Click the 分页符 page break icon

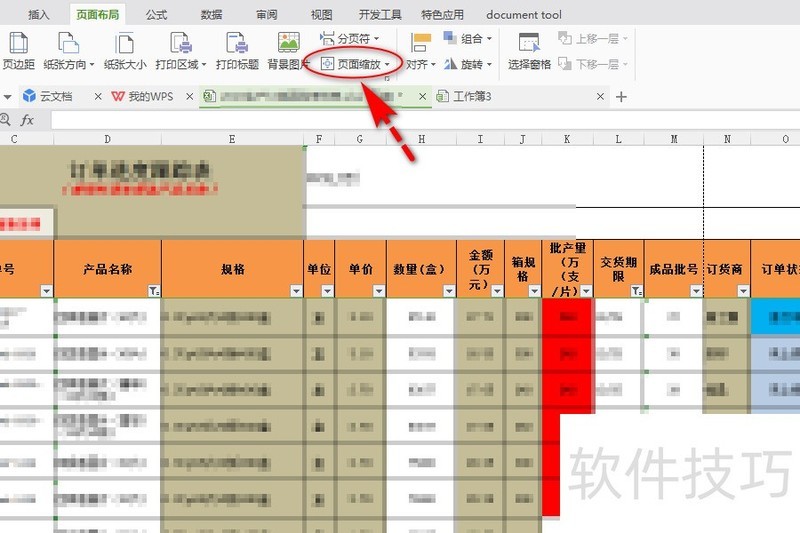327,38
